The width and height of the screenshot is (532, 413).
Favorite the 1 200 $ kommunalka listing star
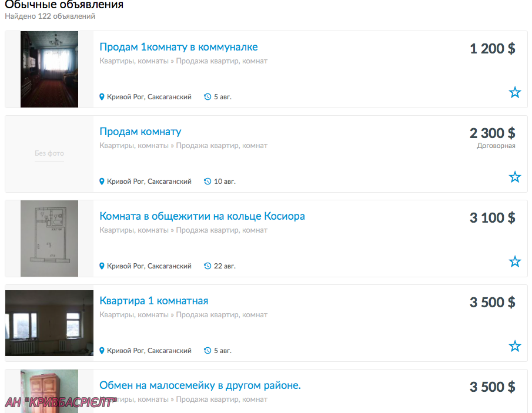(515, 92)
